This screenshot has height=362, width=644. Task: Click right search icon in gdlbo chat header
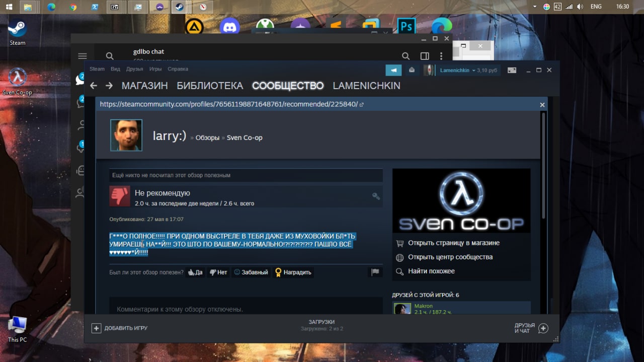406,56
